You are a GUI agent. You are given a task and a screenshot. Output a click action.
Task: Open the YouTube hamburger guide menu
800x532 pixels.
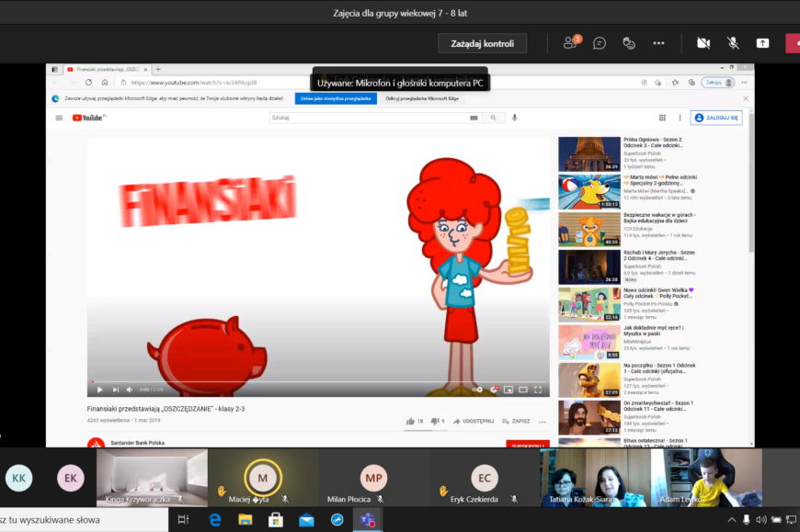click(x=59, y=118)
